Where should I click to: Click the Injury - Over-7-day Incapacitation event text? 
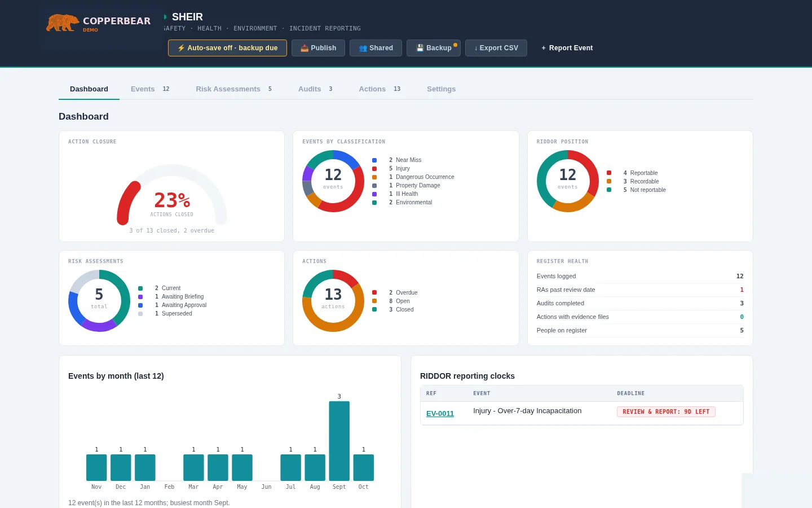coord(527,411)
